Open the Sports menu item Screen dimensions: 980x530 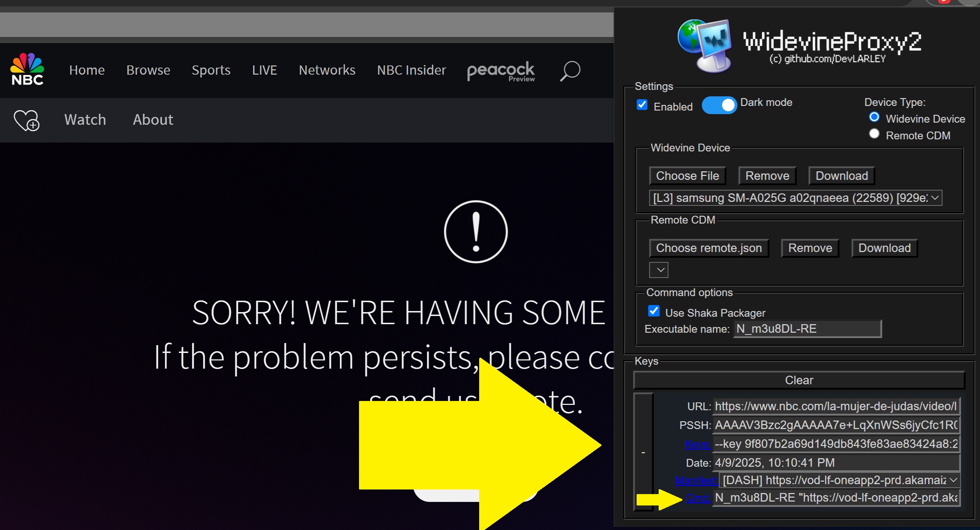coord(211,70)
